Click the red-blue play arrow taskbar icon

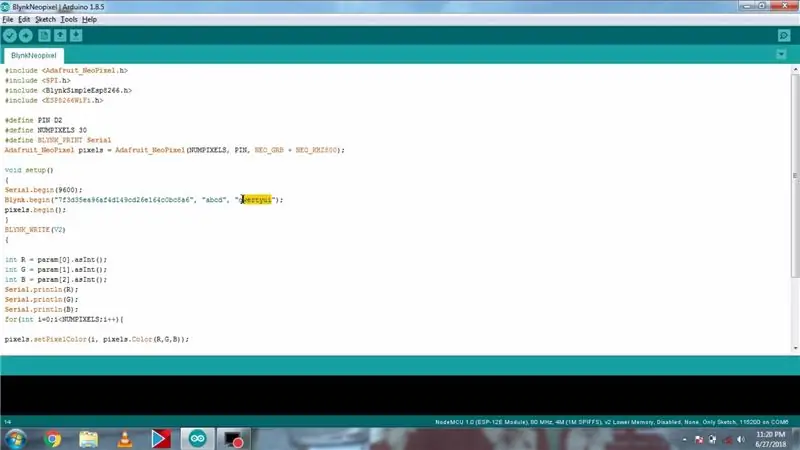161,439
